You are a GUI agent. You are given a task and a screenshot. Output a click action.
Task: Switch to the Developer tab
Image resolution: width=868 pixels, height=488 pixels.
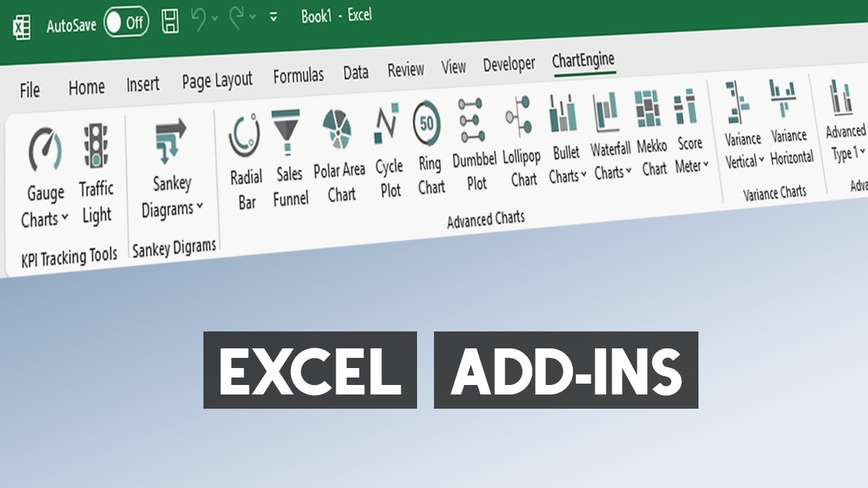(x=509, y=64)
